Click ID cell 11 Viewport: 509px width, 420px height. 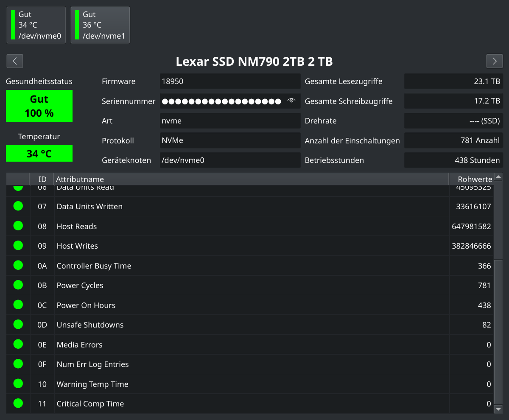coord(42,404)
